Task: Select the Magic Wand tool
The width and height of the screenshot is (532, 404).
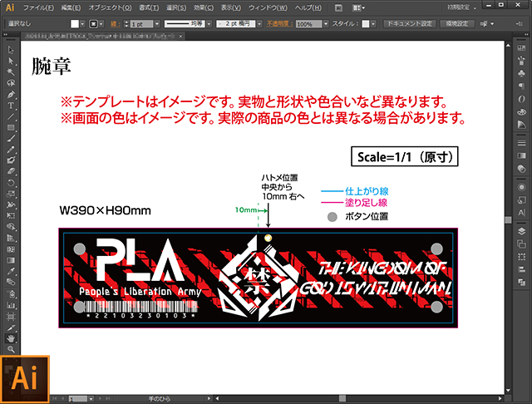Action: (x=11, y=72)
